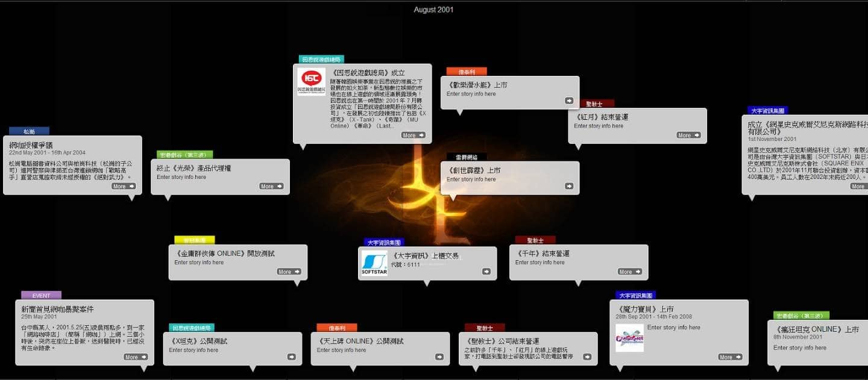Screen dimensions: 868x380
Task: Click arrow icon on 《大宇資訊》上櫃交易 card
Action: tap(486, 272)
